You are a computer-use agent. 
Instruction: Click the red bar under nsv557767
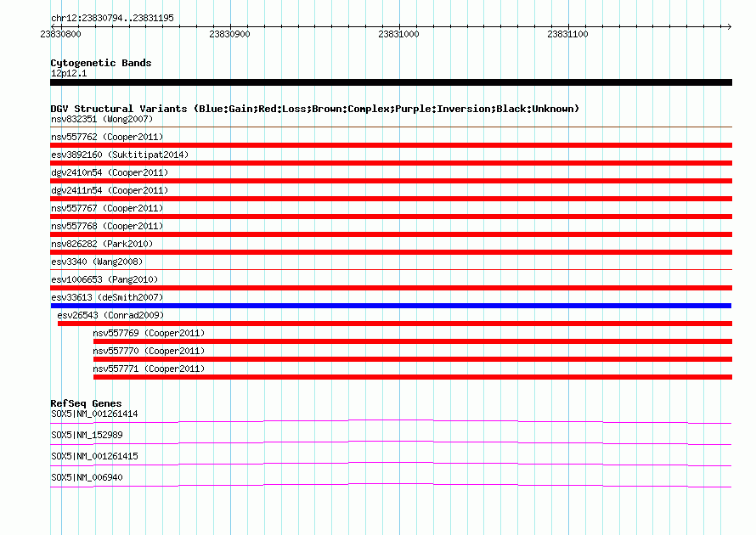(391, 217)
